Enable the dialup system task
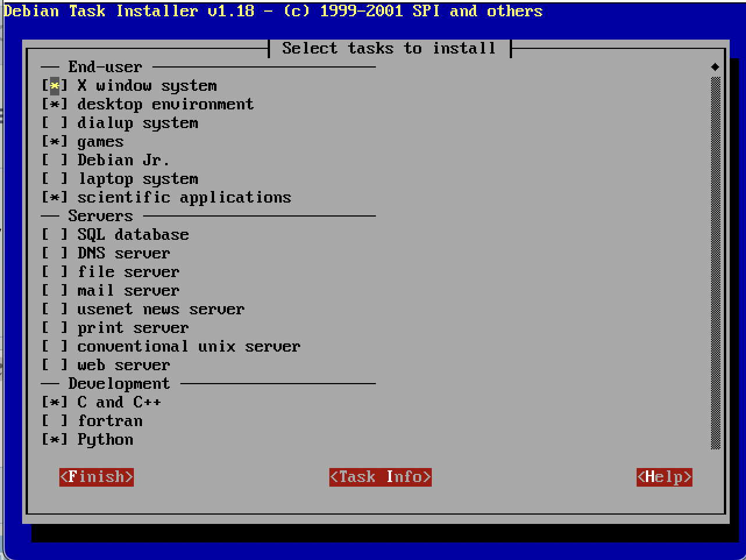Viewport: 746px width, 560px height. coord(55,123)
